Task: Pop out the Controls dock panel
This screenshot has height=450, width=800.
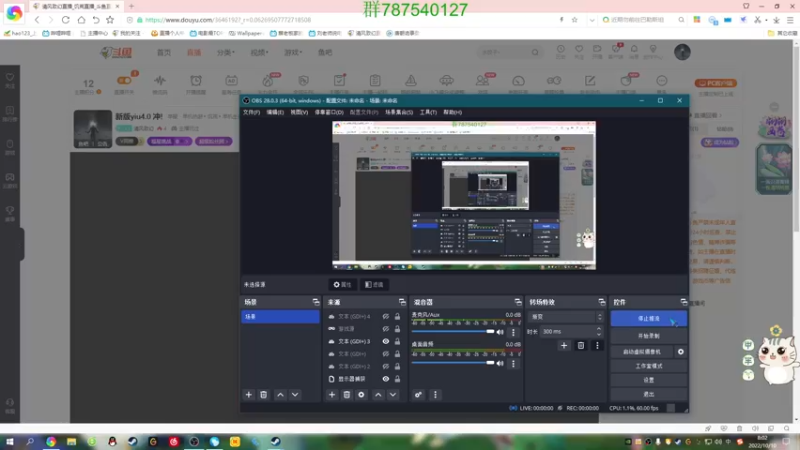Action: [683, 302]
